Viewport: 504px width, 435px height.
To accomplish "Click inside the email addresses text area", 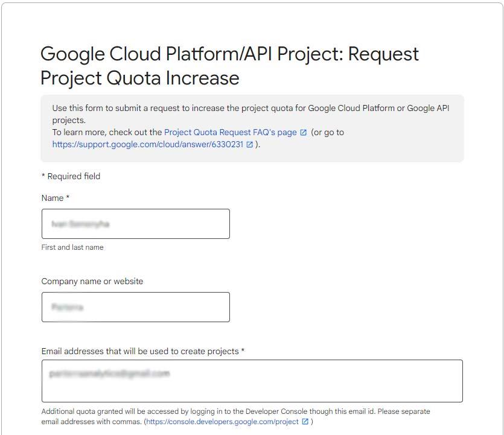I will pyautogui.click(x=252, y=381).
